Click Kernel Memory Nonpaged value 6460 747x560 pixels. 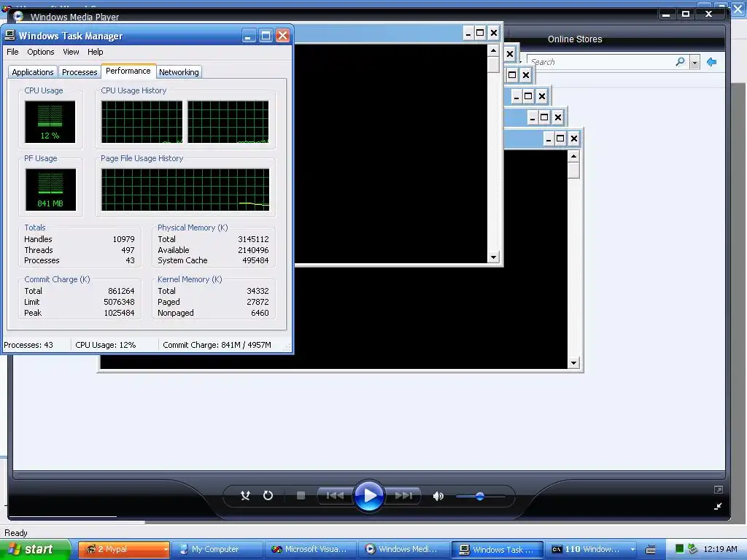click(260, 313)
